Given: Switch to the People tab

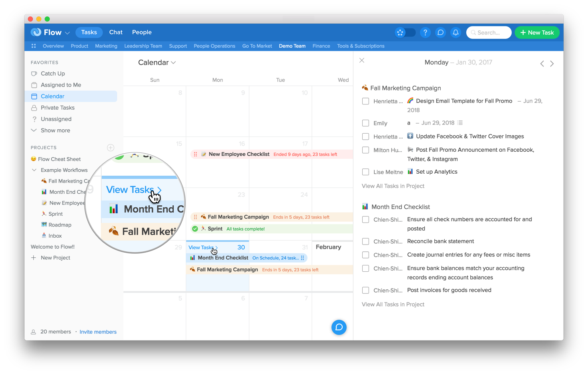Looking at the screenshot, I should [x=142, y=32].
